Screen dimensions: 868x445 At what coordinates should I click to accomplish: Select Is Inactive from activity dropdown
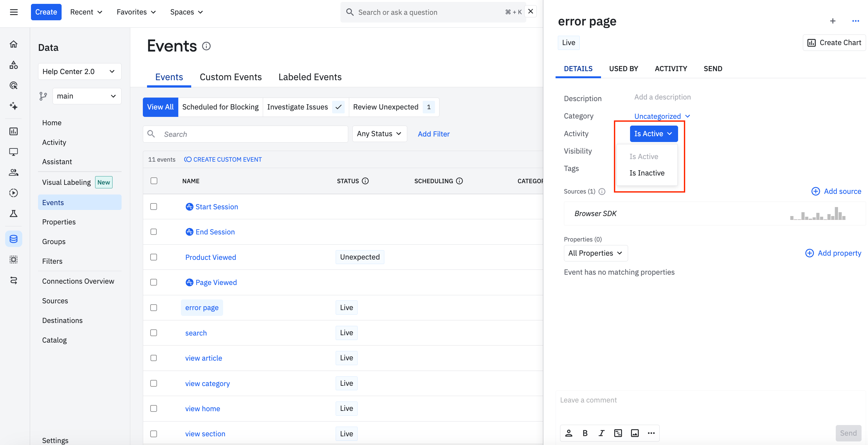646,173
